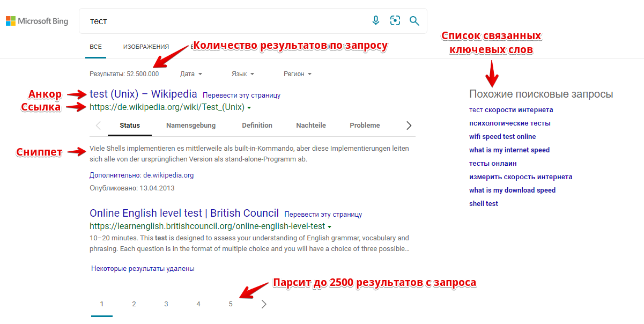Select the Status section tab
This screenshot has width=644, height=324.
[x=130, y=126]
